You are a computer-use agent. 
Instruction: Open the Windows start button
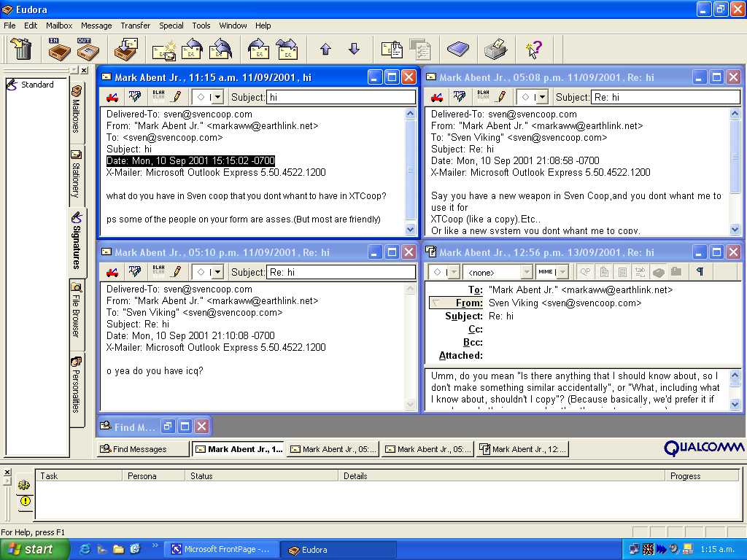click(34, 549)
